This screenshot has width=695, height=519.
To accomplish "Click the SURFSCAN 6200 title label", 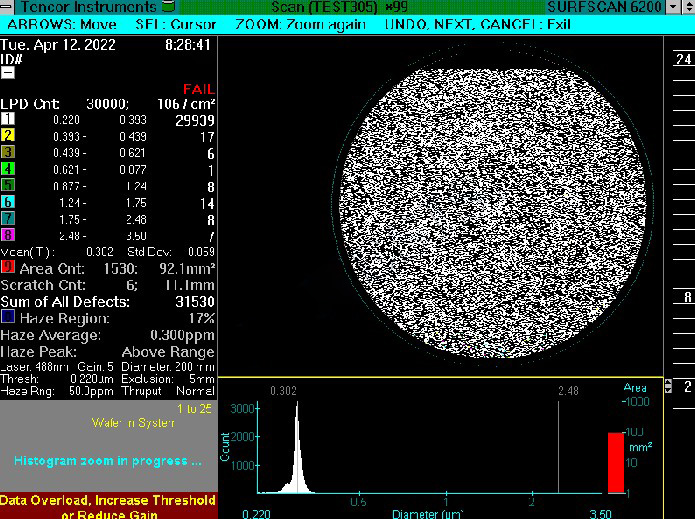I will 603,6.
